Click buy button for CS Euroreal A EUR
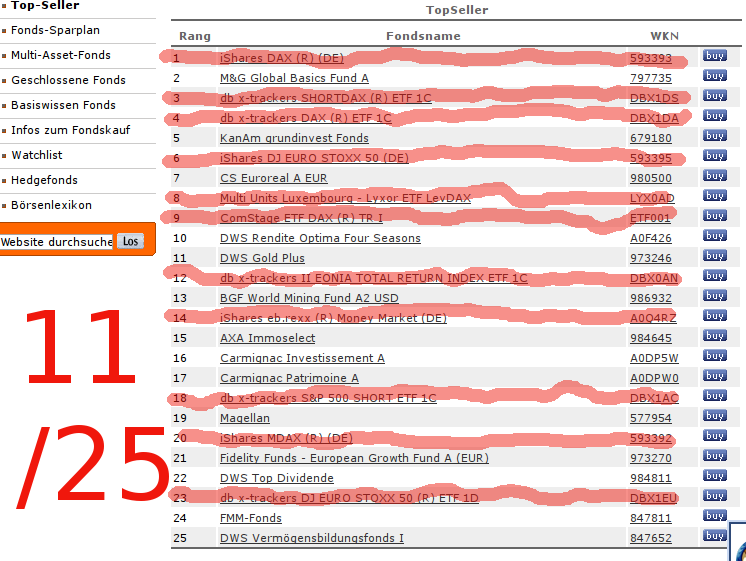 click(x=715, y=176)
